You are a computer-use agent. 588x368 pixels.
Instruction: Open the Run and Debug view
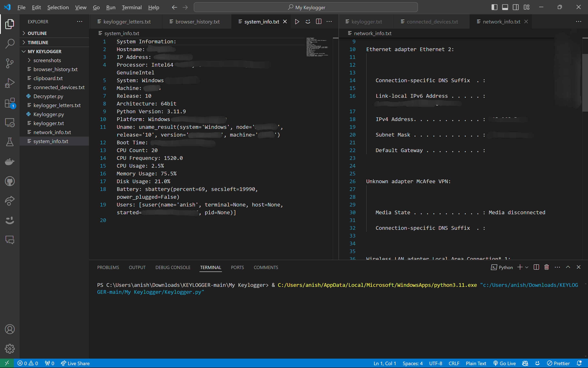click(x=10, y=83)
